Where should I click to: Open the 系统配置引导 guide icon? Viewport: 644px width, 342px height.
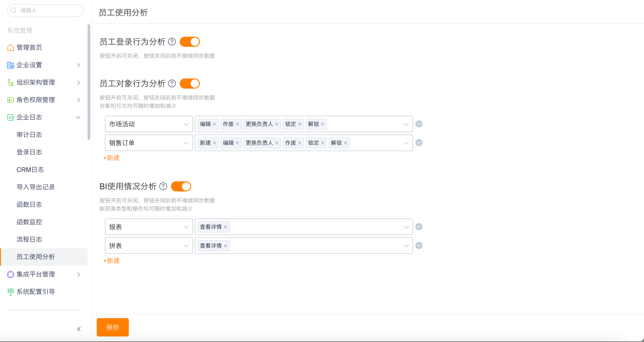[x=10, y=292]
